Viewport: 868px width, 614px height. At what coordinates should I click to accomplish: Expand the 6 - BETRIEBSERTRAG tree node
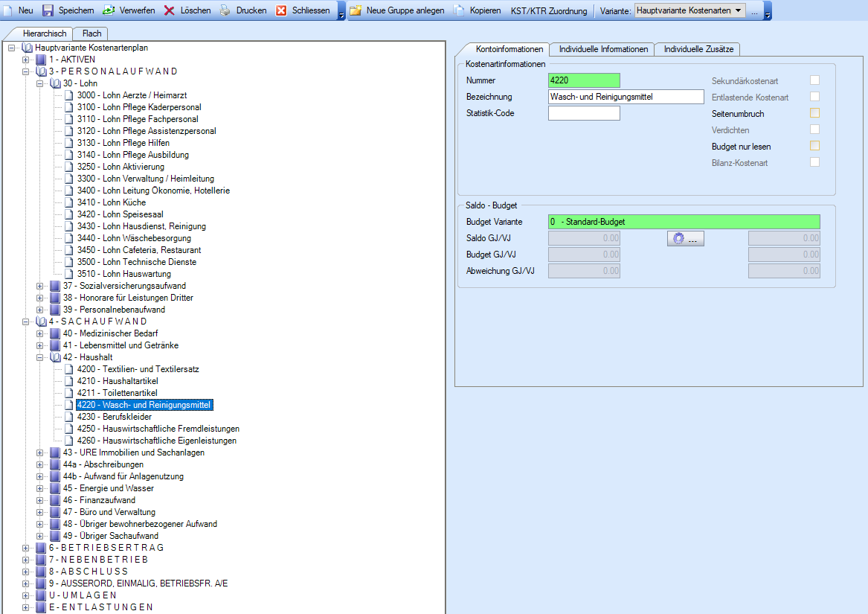(26, 548)
